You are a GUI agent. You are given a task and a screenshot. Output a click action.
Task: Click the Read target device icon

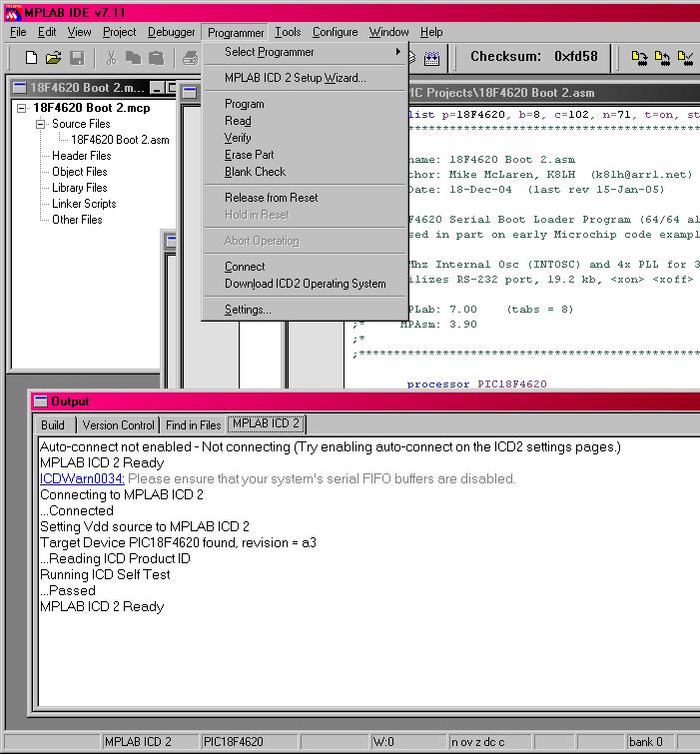pos(662,58)
